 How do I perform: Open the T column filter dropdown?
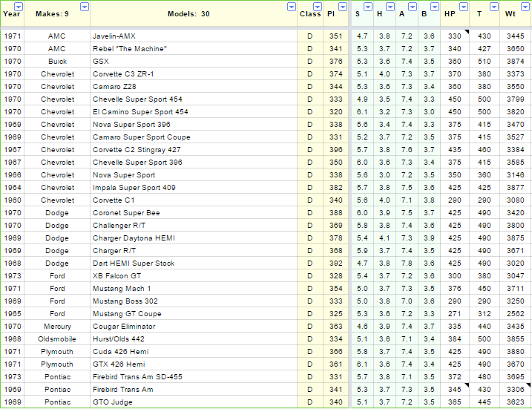tap(494, 7)
